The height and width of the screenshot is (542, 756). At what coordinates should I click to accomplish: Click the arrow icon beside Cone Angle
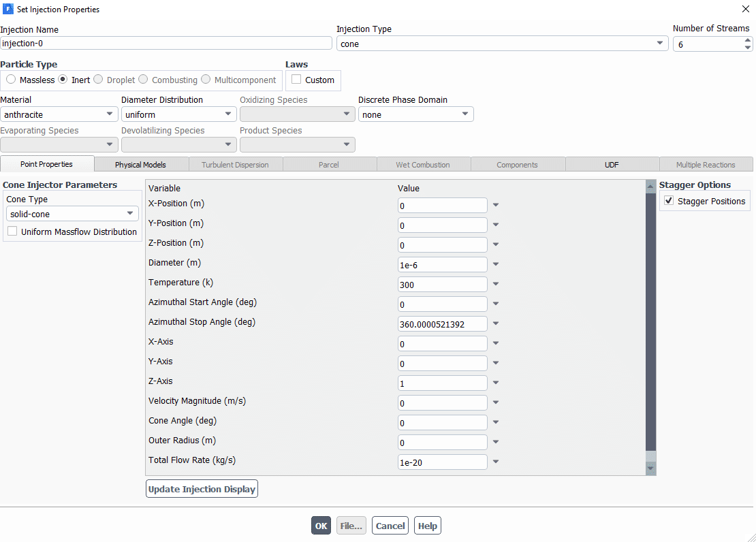pyautogui.click(x=496, y=422)
